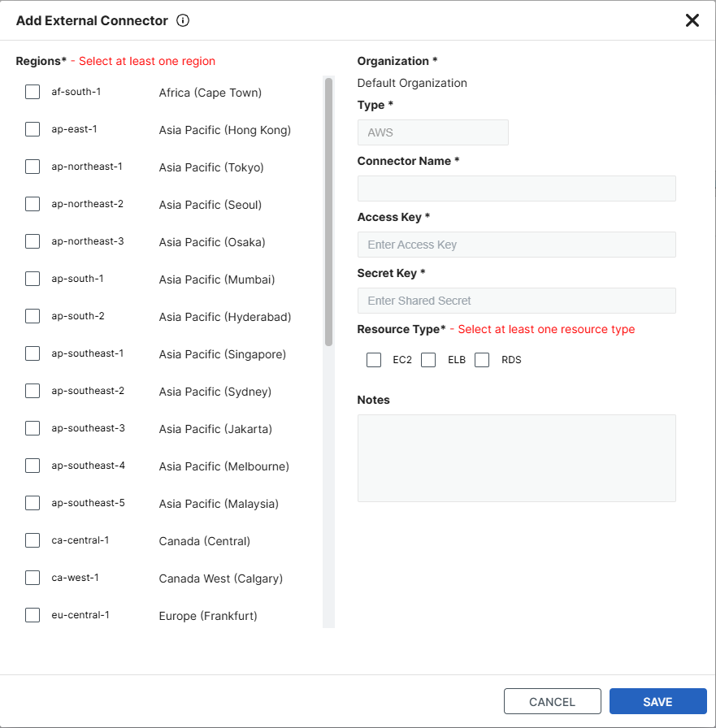This screenshot has height=728, width=716.
Task: Click the info icon next to Add External Connector
Action: 182,20
